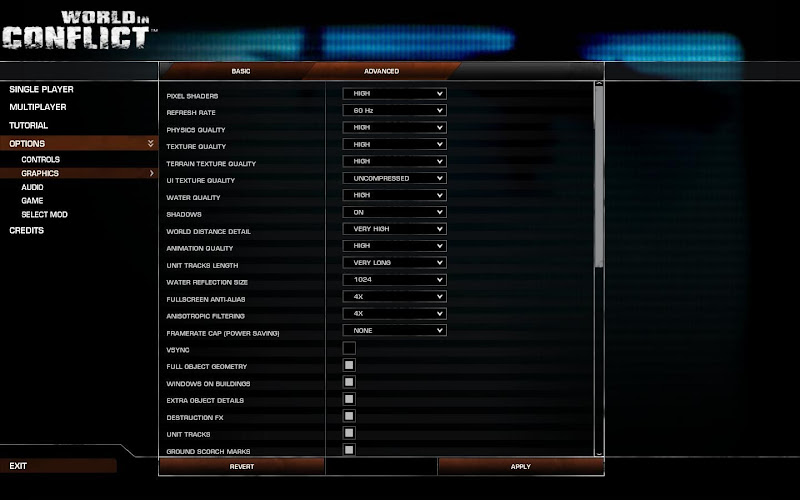
Task: Click the Exit button
Action: (58, 466)
